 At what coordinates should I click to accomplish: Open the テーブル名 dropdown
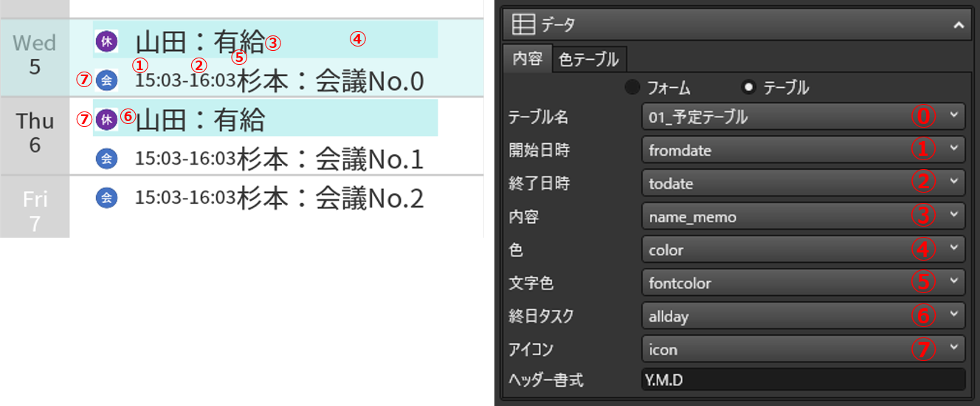tap(803, 117)
